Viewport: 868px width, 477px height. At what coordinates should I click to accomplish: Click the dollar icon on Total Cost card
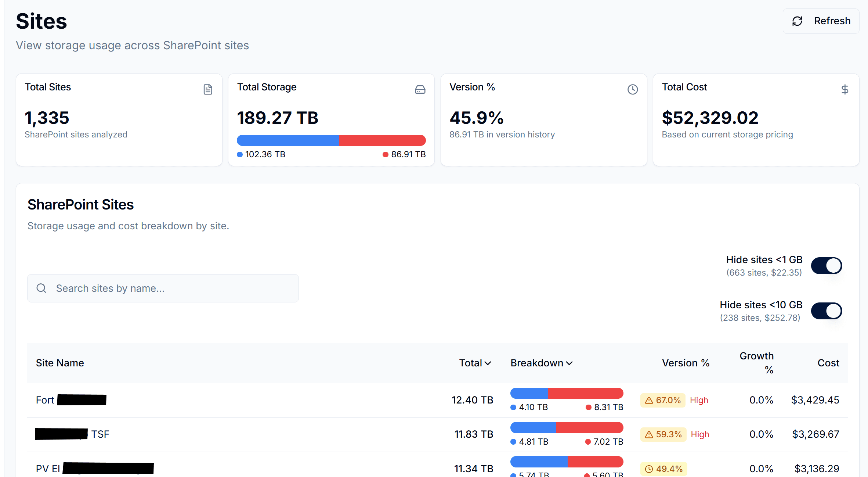[845, 89]
